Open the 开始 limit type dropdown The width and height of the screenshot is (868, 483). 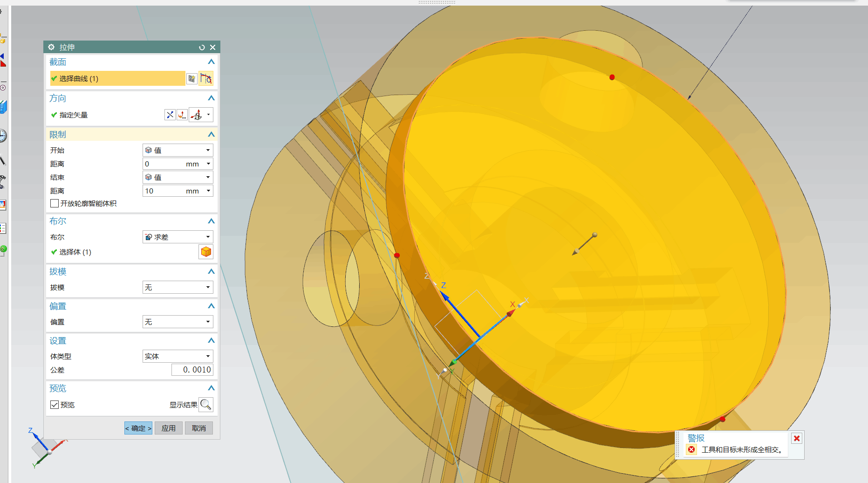pos(178,150)
